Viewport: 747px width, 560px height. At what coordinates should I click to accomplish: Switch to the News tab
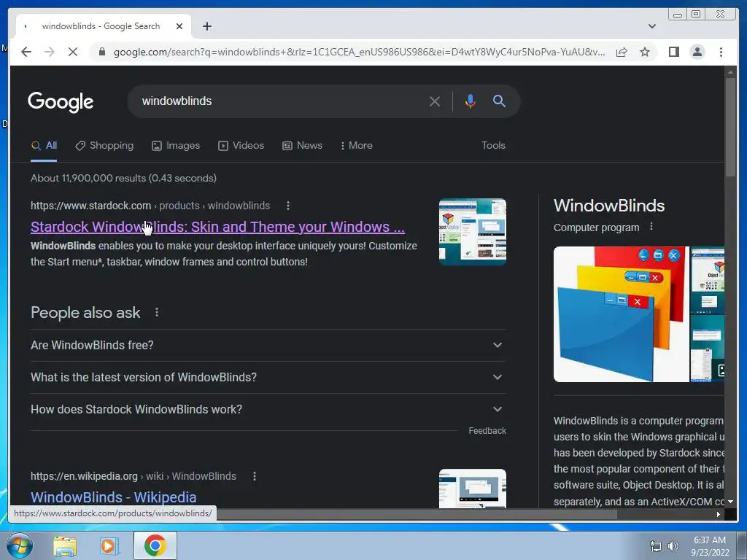pos(302,146)
